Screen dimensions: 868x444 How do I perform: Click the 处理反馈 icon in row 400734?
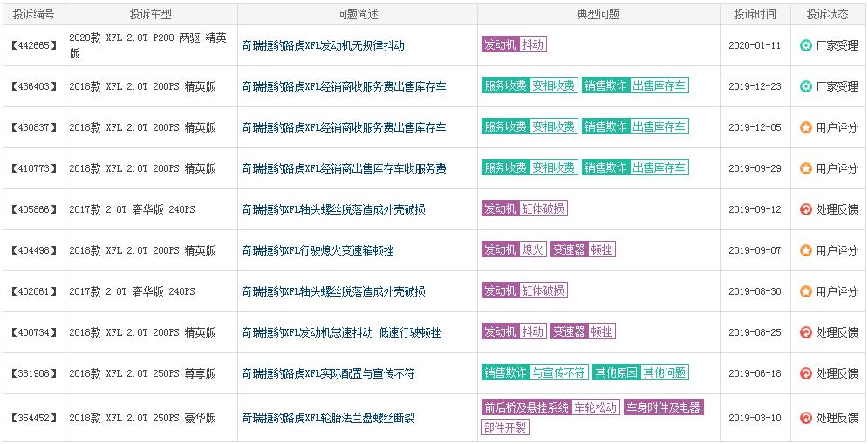tap(806, 332)
